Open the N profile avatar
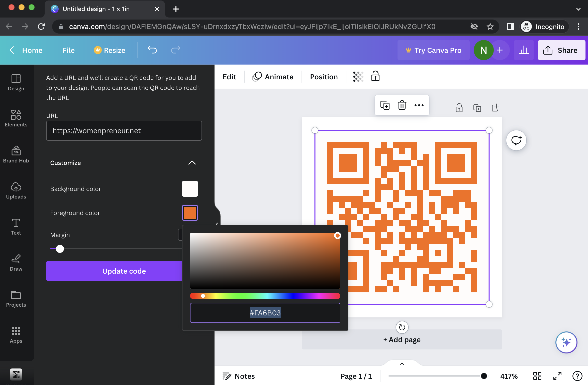The image size is (588, 385). point(483,50)
